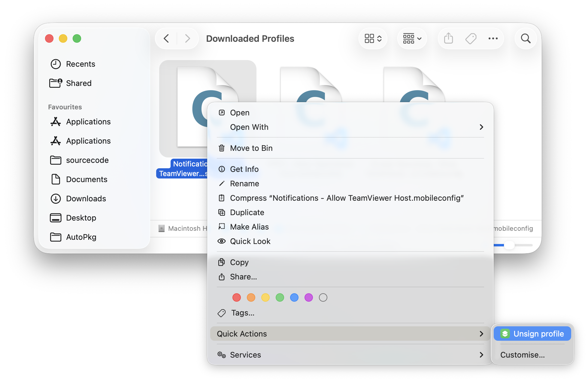The height and width of the screenshot is (381, 588).
Task: Open the Tags icon in the toolbar
Action: point(471,38)
